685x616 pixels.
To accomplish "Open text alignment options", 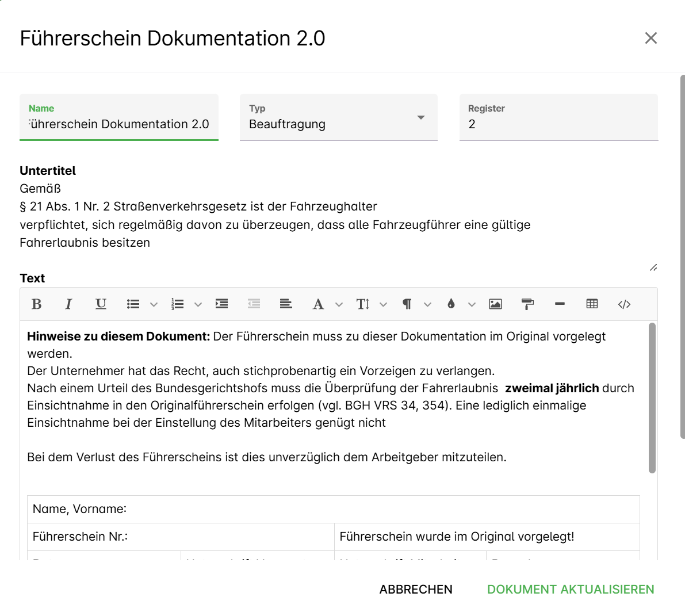I will click(286, 304).
